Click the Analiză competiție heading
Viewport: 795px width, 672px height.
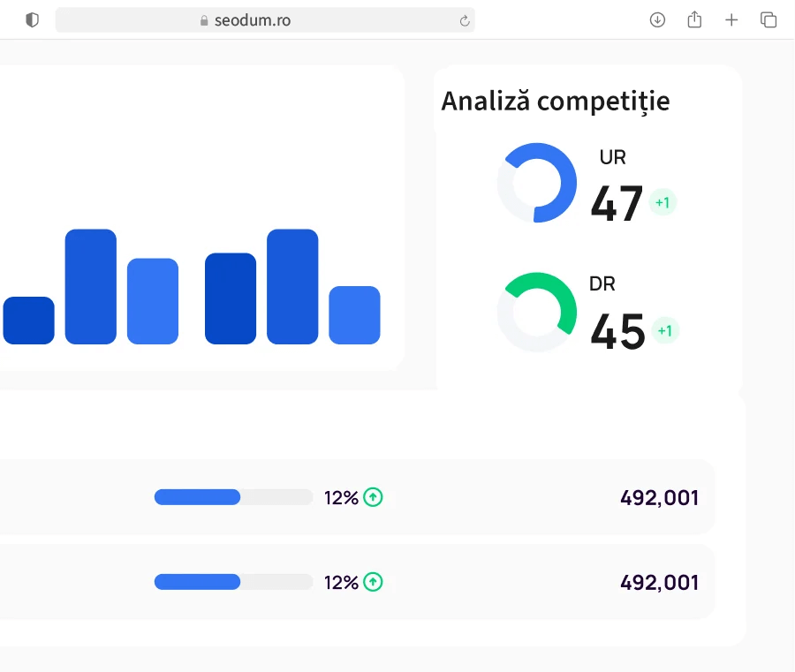click(x=556, y=101)
